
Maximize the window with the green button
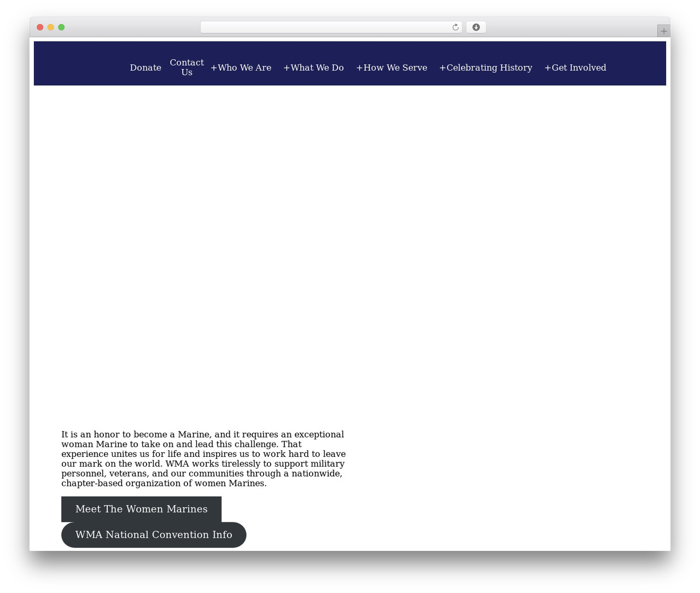(x=61, y=27)
